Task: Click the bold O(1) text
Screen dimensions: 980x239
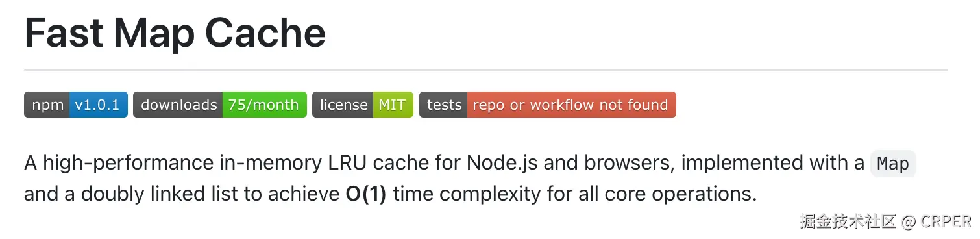Action: point(367,194)
